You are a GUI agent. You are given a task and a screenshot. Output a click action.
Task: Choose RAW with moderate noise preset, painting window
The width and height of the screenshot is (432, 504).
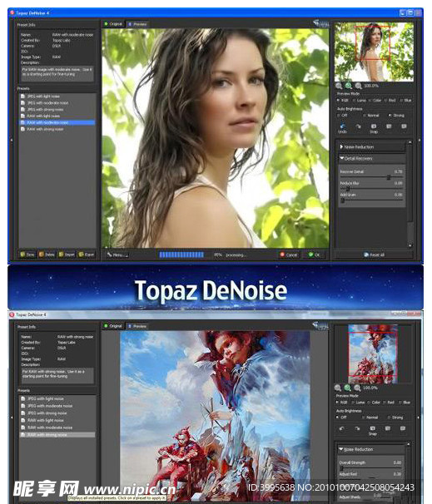[57, 427]
